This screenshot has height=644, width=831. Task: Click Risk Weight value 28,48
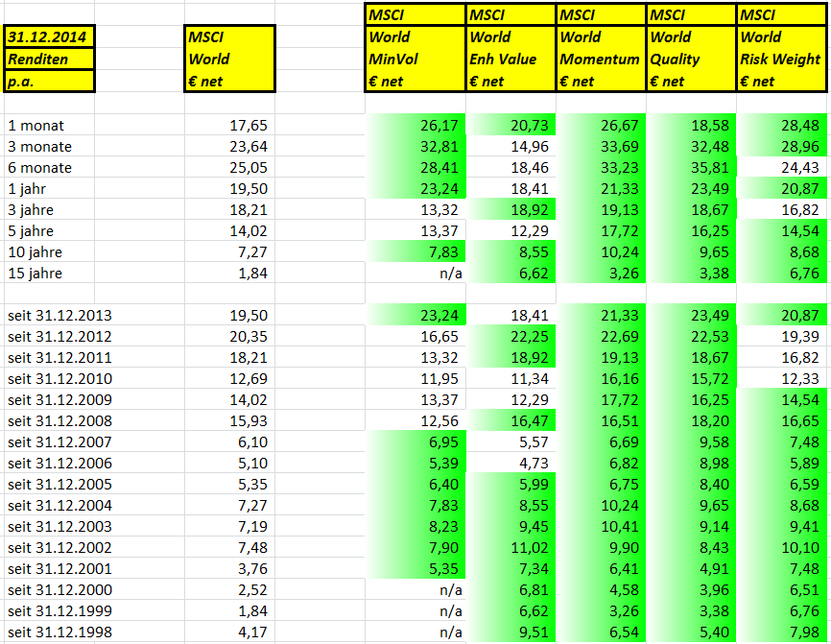(800, 126)
